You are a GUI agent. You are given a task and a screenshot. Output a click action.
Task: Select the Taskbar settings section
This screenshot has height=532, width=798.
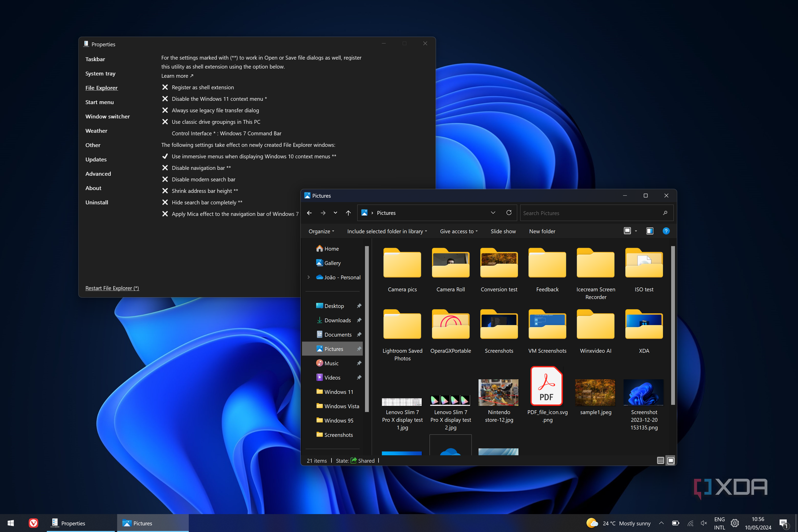coord(95,59)
